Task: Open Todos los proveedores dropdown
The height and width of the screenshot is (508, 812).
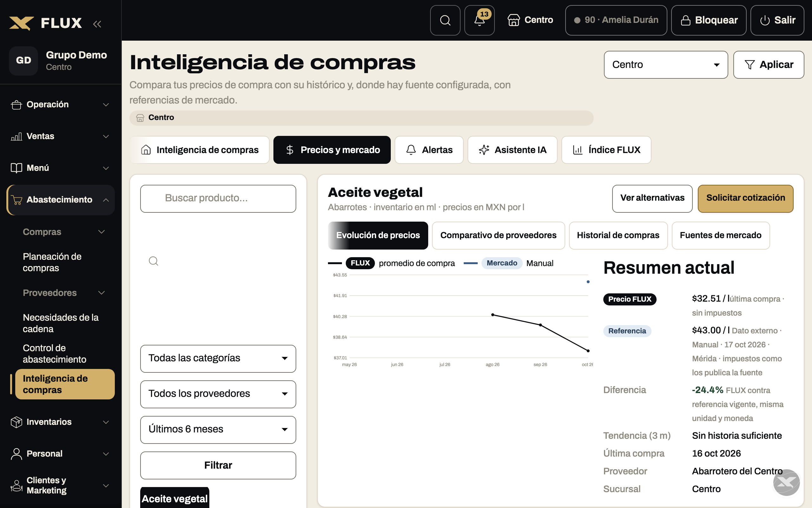Action: pyautogui.click(x=218, y=394)
